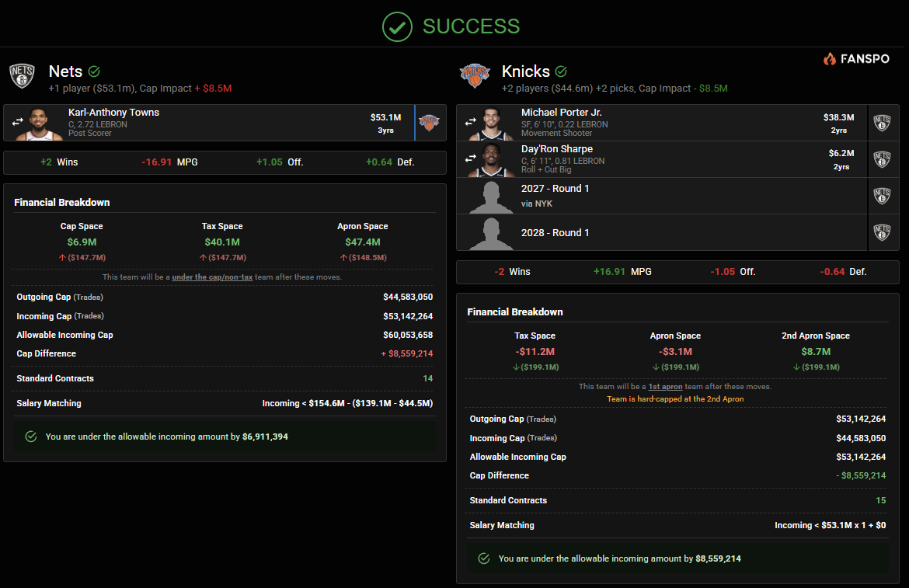Click the green check next to Nets
The width and height of the screenshot is (909, 588).
[94, 71]
